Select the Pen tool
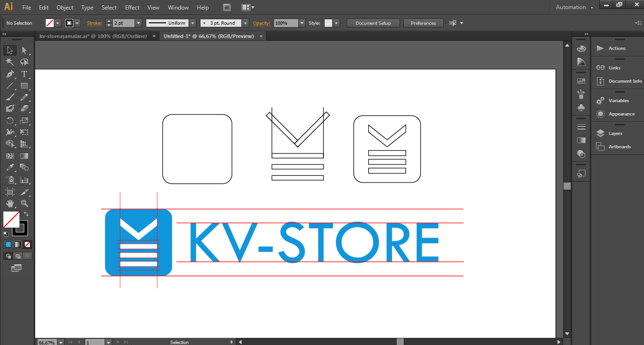Viewport: 644px width, 345px height. pyautogui.click(x=10, y=74)
